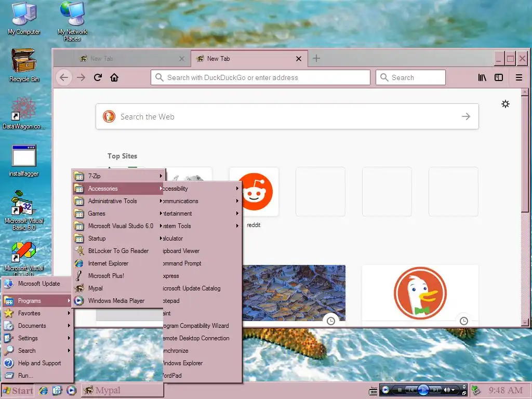Image resolution: width=532 pixels, height=399 pixels.
Task: Open Help and Support
Action: click(x=37, y=363)
